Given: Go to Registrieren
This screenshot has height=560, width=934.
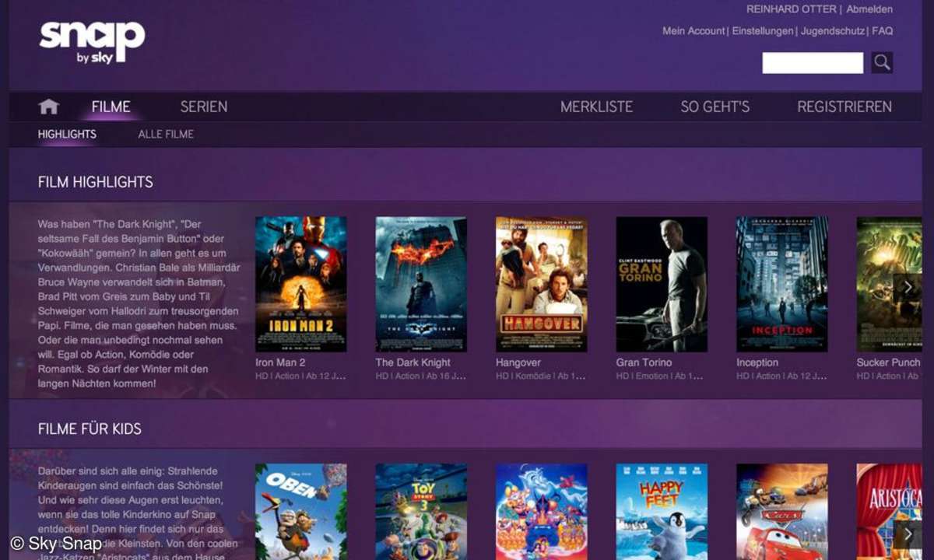Looking at the screenshot, I should (844, 107).
